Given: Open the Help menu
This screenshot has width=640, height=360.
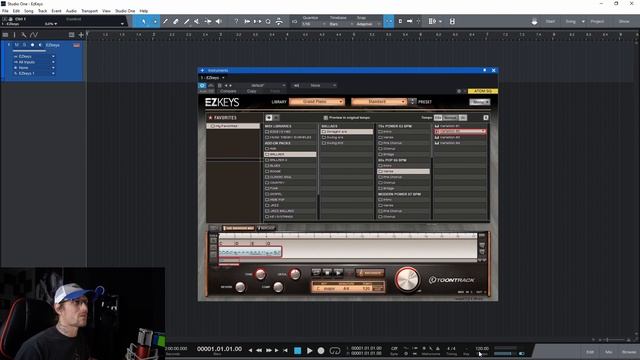Looking at the screenshot, I should coord(144,11).
